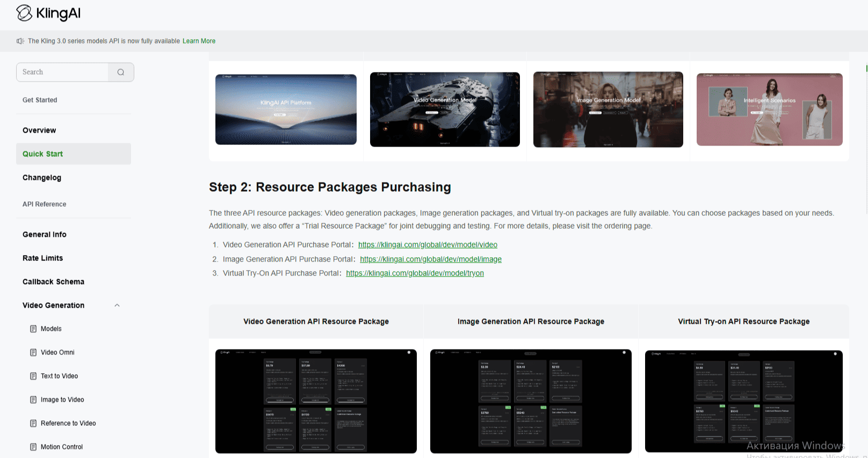This screenshot has width=868, height=458.
Task: Open the Video Generation API purchase link
Action: (428, 245)
